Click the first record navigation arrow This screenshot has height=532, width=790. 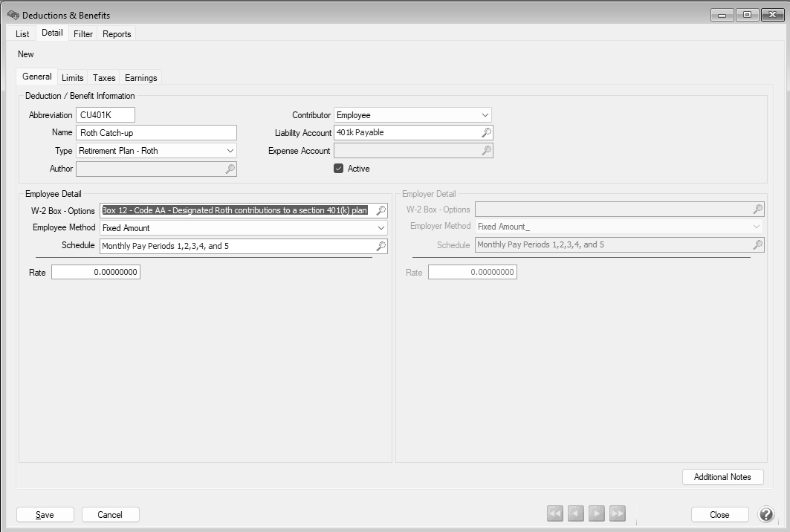tap(554, 513)
